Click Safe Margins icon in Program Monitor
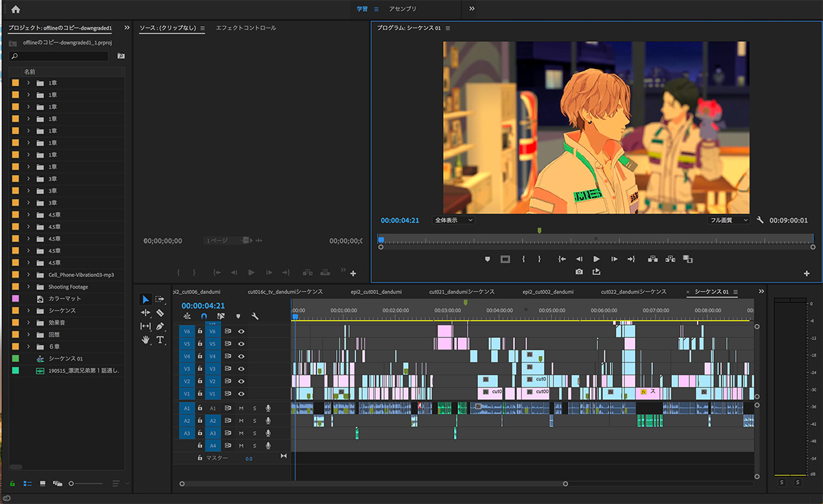The image size is (823, 504). (505, 259)
